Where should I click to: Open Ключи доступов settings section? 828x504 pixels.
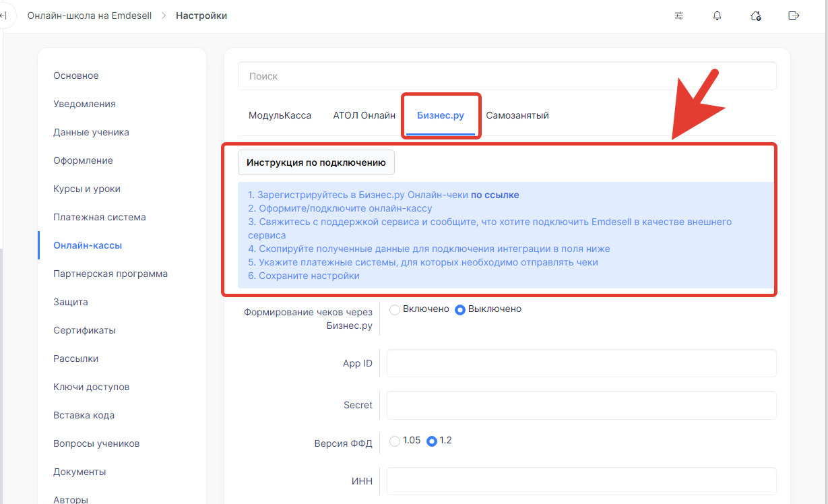(x=91, y=387)
